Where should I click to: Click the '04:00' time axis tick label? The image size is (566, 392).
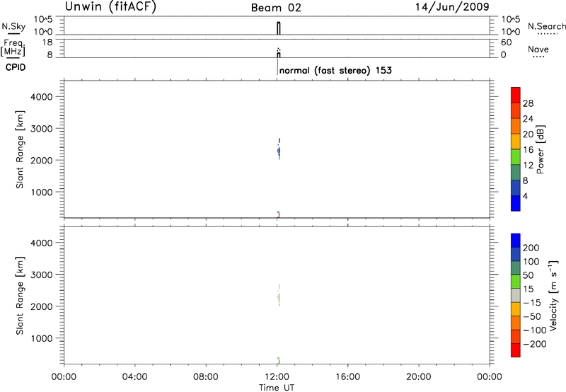click(134, 377)
